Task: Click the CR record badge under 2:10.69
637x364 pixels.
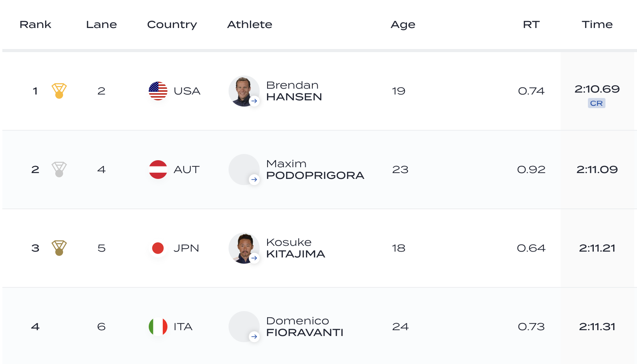Action: [x=597, y=103]
